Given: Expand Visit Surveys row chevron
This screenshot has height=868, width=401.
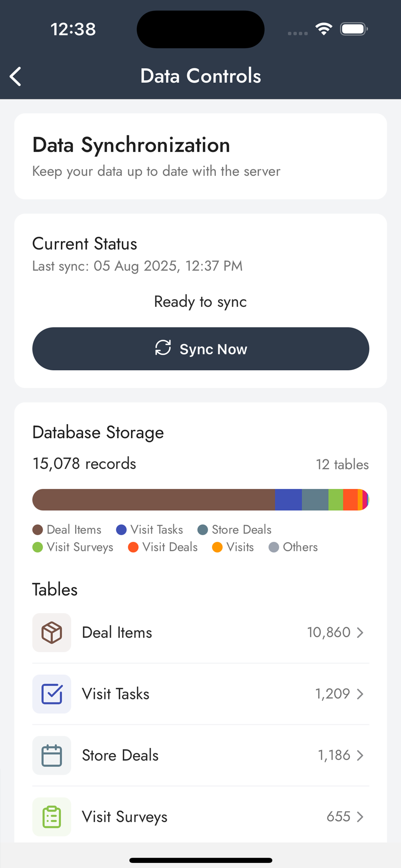Looking at the screenshot, I should point(360,816).
